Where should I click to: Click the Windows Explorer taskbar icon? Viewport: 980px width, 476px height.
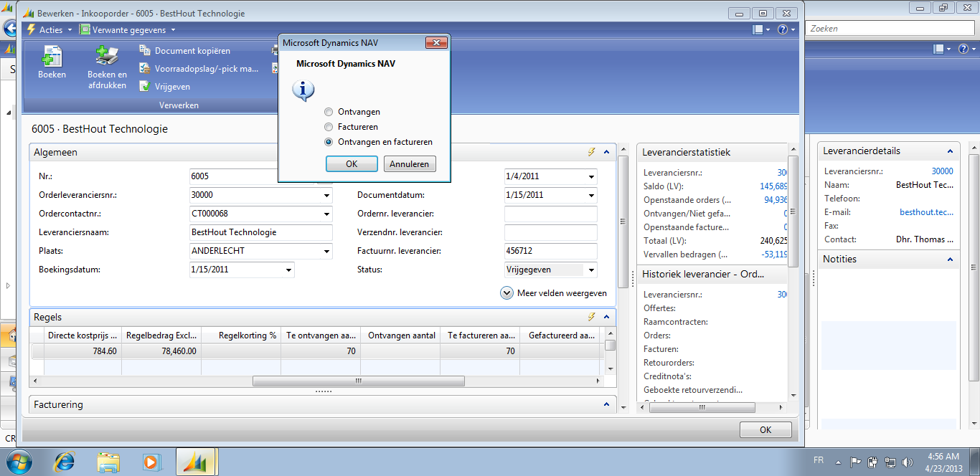[x=108, y=462]
